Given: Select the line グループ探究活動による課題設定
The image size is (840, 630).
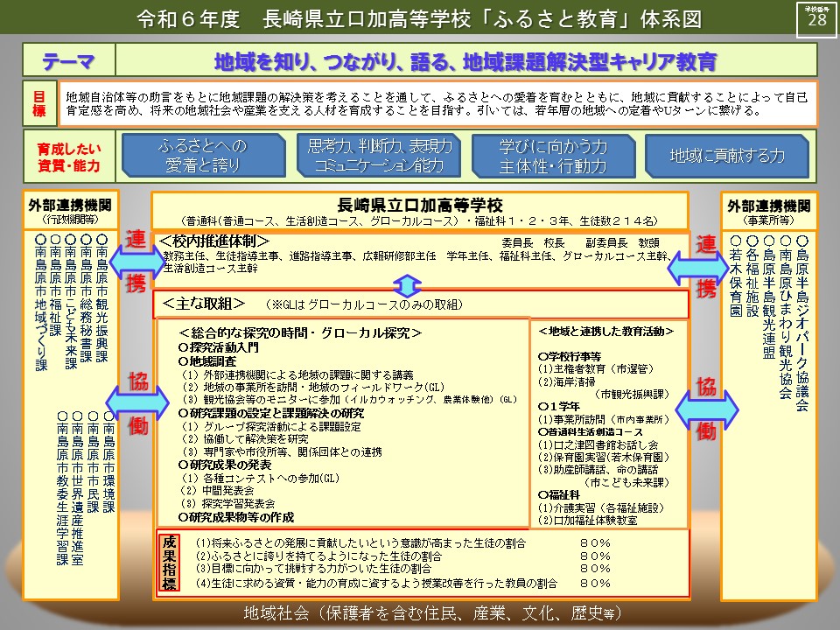Looking at the screenshot, I should 271,426.
